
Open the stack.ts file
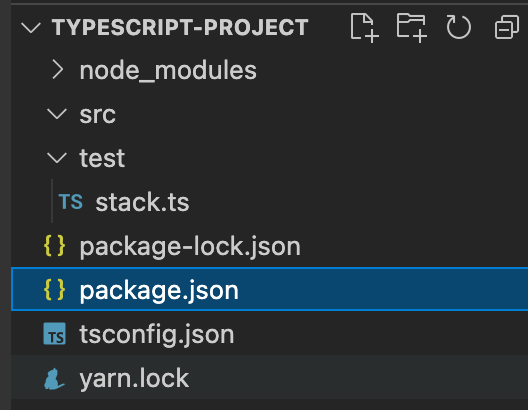(x=142, y=202)
